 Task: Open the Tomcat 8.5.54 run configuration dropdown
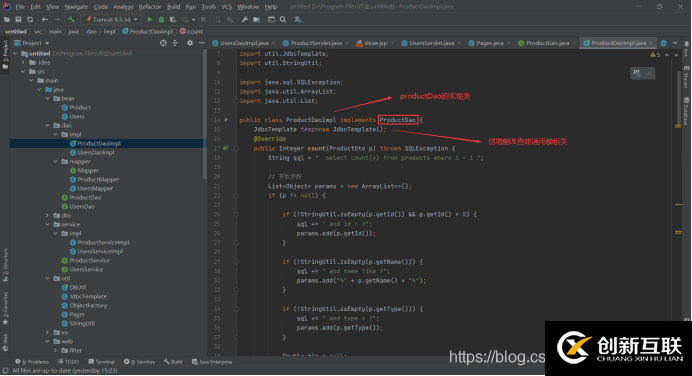pyautogui.click(x=111, y=19)
